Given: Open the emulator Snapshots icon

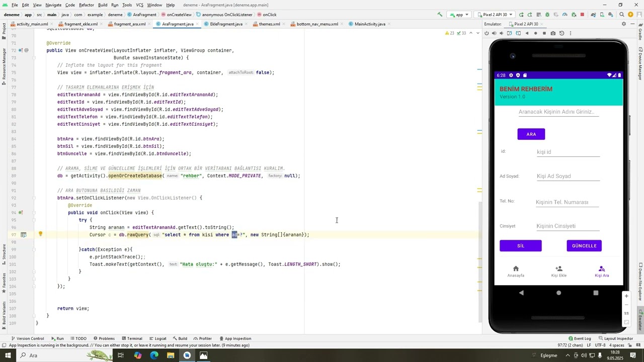Looking at the screenshot, I should point(562,33).
